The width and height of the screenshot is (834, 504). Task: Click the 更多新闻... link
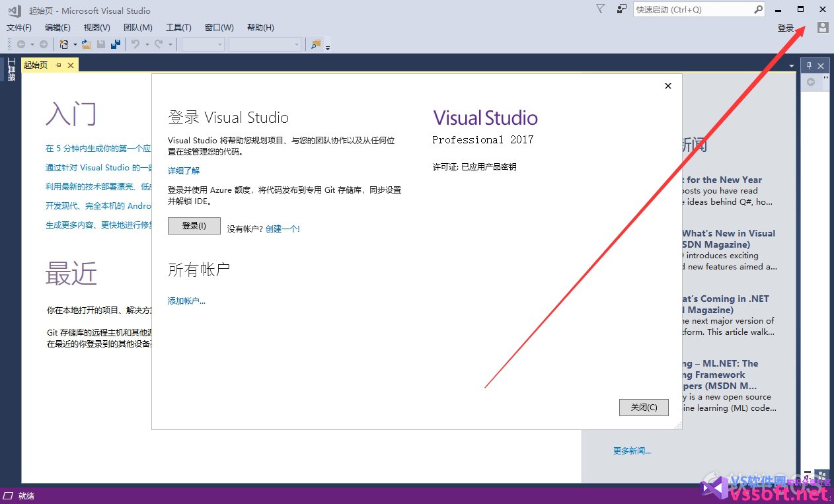coord(632,450)
